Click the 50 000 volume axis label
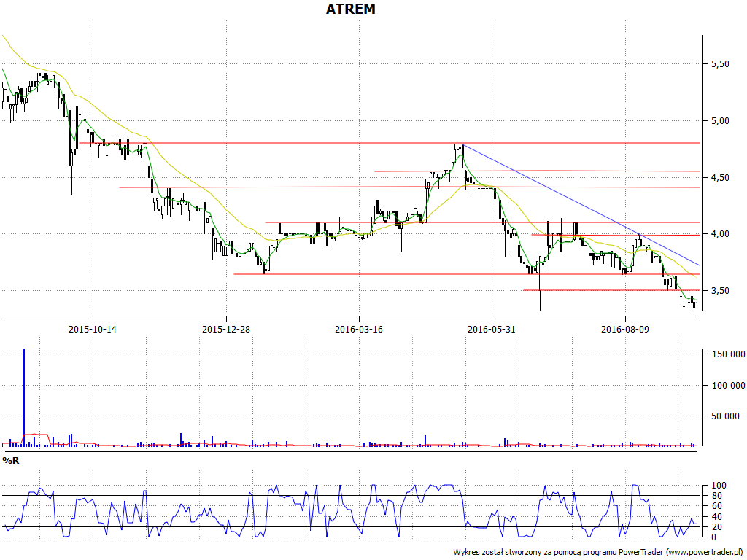 click(x=725, y=416)
